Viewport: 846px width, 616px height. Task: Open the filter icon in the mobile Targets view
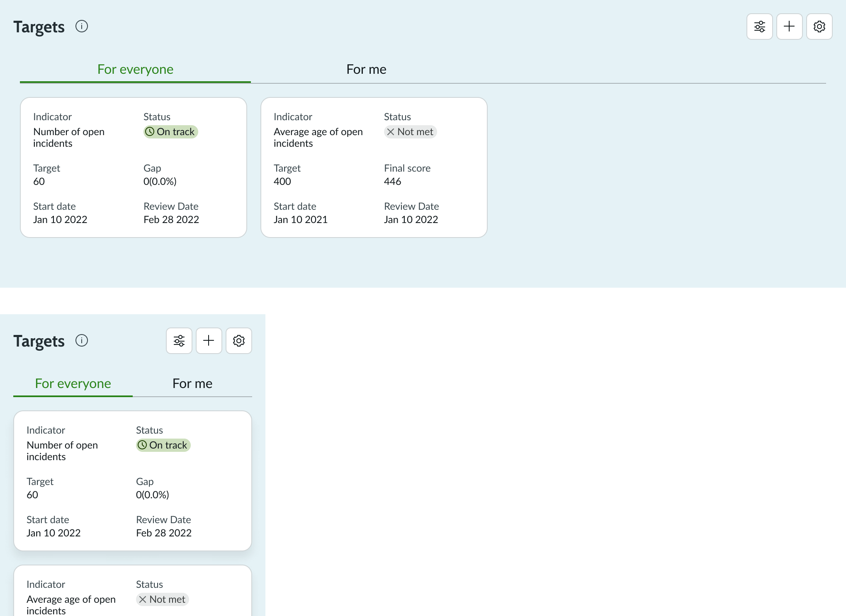[x=179, y=340]
